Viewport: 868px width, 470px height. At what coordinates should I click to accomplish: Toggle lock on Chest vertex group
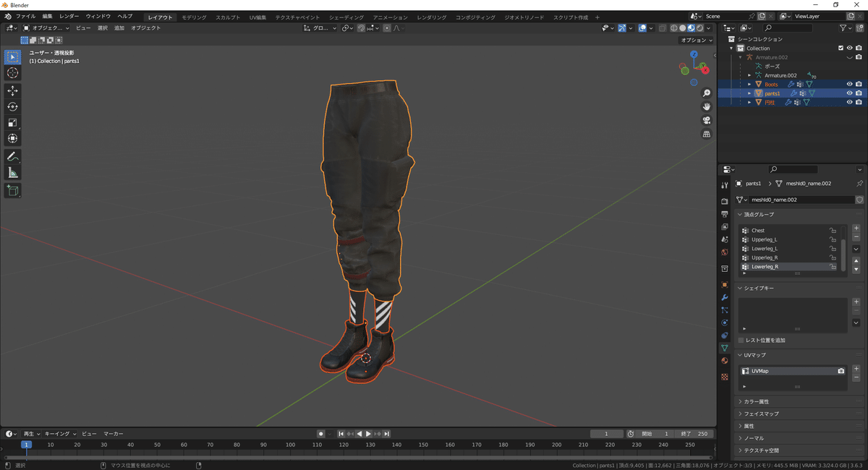coord(833,231)
